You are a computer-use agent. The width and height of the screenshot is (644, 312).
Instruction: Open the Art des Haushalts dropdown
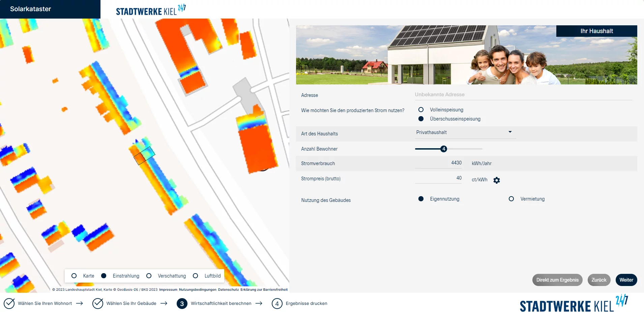point(465,132)
